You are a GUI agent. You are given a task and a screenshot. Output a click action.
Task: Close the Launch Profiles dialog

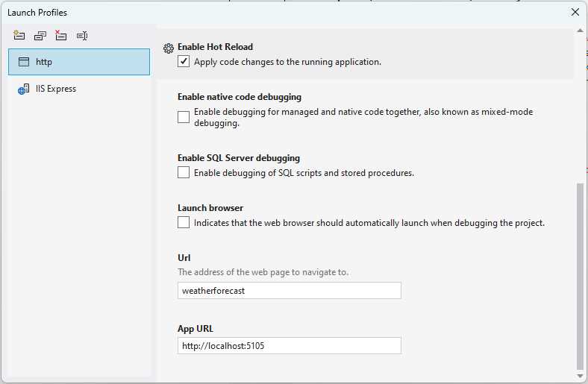tap(575, 12)
